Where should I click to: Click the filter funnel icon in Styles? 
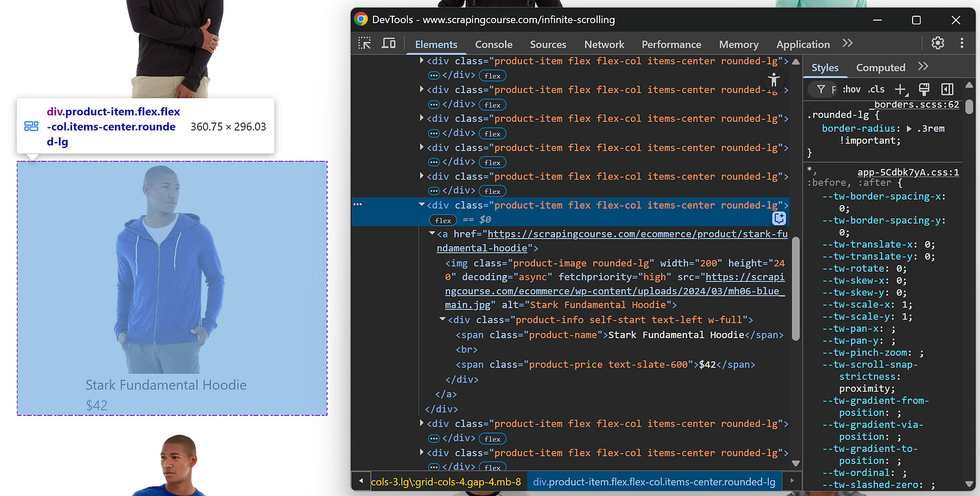point(820,88)
